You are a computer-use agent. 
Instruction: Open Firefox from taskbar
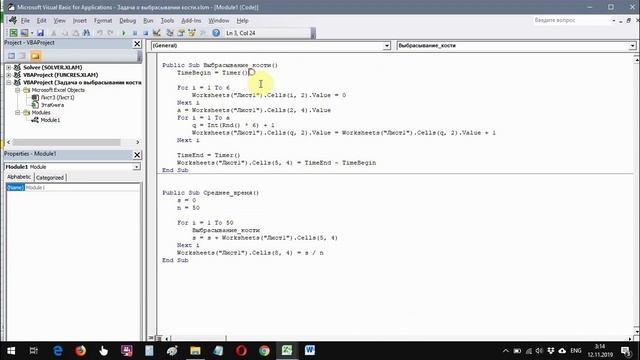pyautogui.click(x=80, y=351)
